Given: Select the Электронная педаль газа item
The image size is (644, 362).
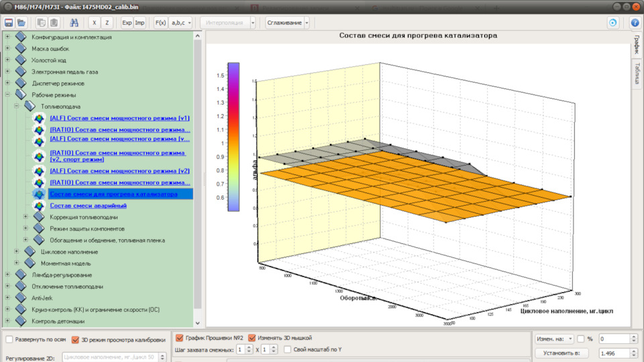Looking at the screenshot, I should (x=65, y=72).
